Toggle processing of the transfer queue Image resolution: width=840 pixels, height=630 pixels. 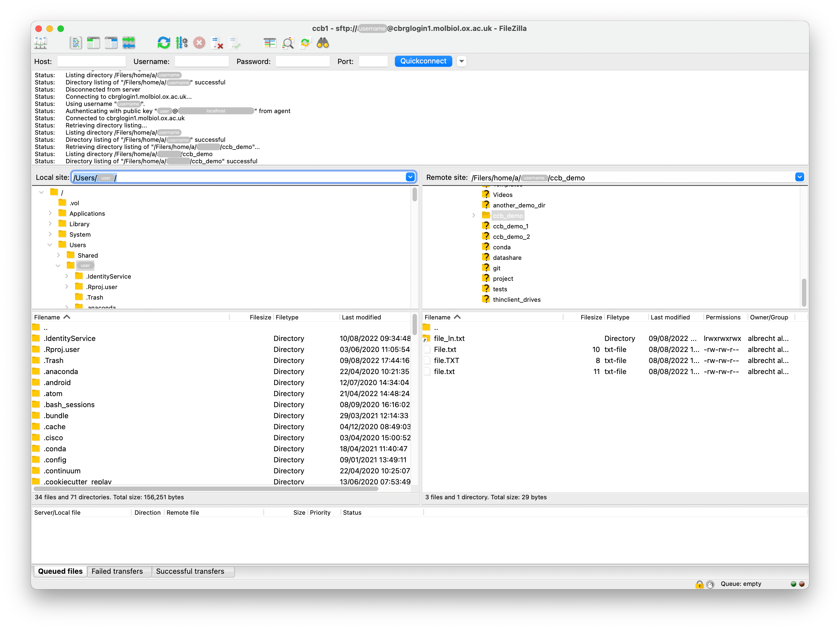pos(181,42)
